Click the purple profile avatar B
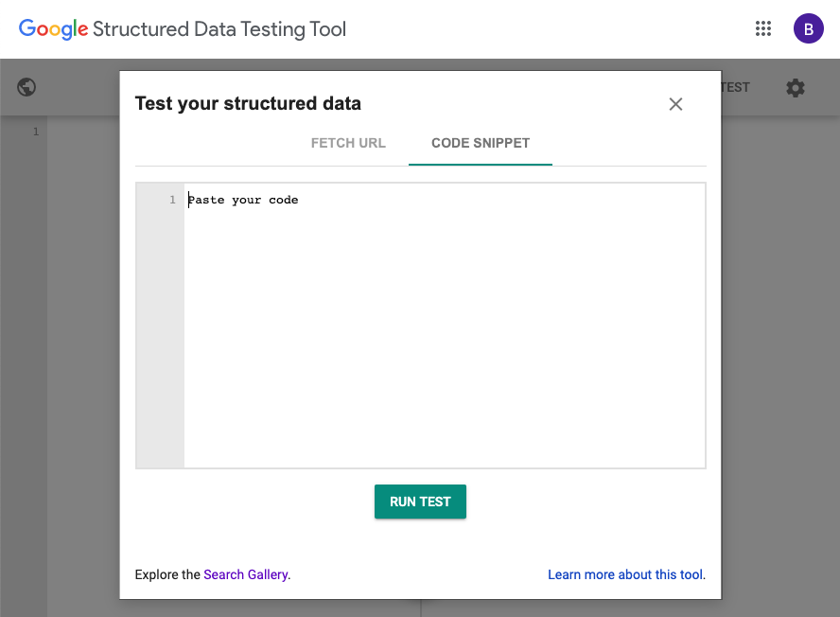The width and height of the screenshot is (840, 617). (809, 28)
